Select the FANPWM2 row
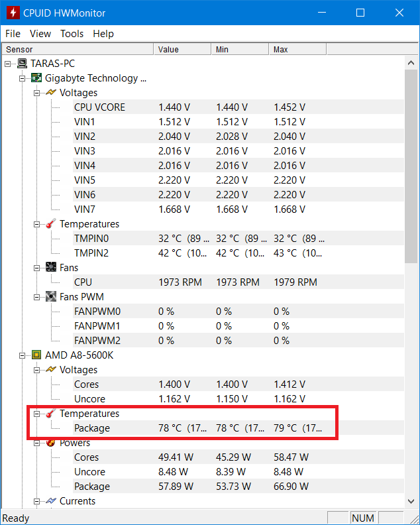This screenshot has width=420, height=525. point(238,340)
